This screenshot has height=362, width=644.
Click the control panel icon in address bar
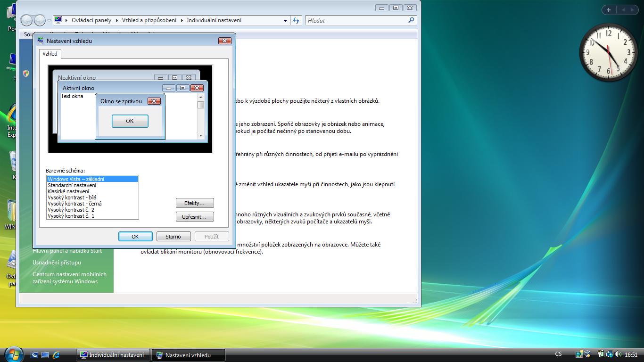[58, 20]
